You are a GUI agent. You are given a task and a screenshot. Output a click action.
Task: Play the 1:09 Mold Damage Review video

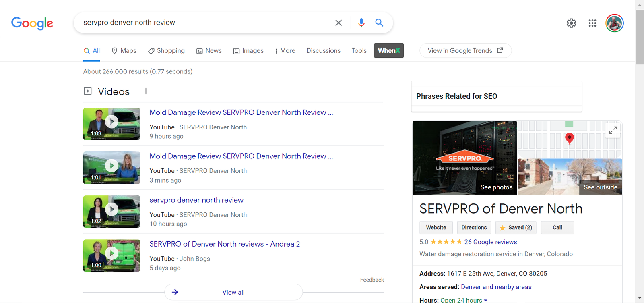pos(111,124)
